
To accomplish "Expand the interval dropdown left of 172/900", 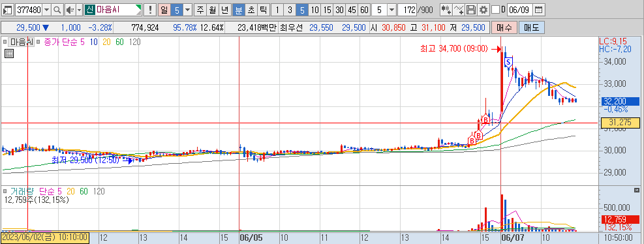I will click(391, 9).
